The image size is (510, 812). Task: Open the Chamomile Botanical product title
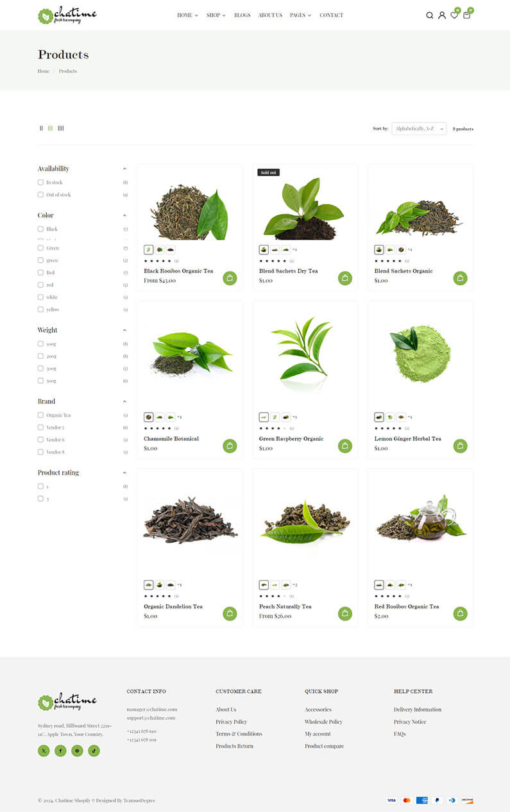171,439
